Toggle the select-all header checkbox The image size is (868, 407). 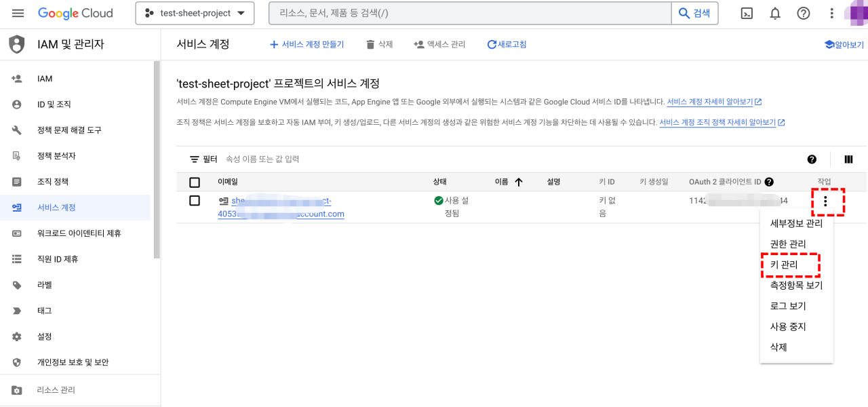[x=195, y=182]
